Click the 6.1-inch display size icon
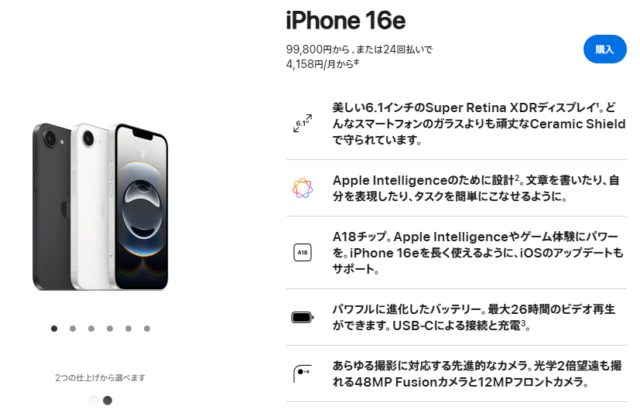This screenshot has width=640, height=409. 302,123
